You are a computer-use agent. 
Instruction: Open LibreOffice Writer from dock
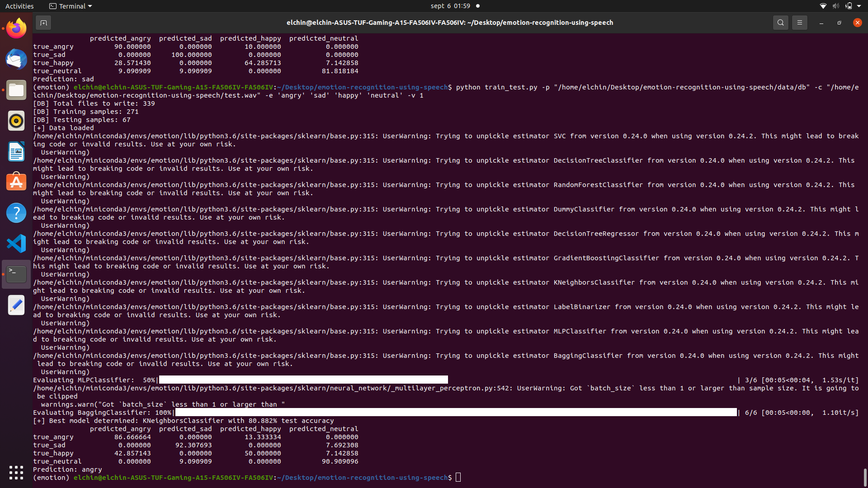tap(16, 151)
